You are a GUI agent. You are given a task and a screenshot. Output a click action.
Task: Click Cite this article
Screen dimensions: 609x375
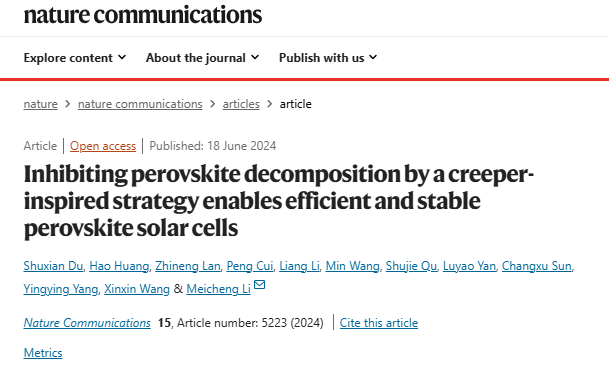click(379, 323)
